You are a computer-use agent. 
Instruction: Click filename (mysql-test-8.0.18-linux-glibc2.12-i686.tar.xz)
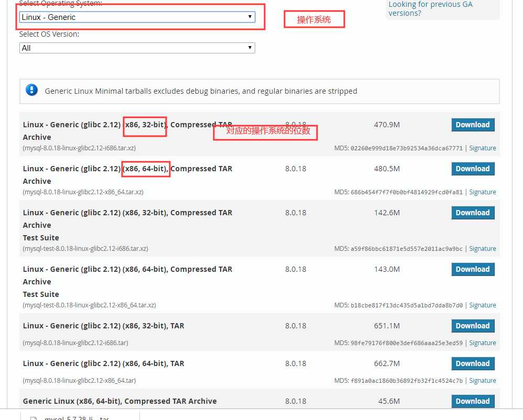85,249
